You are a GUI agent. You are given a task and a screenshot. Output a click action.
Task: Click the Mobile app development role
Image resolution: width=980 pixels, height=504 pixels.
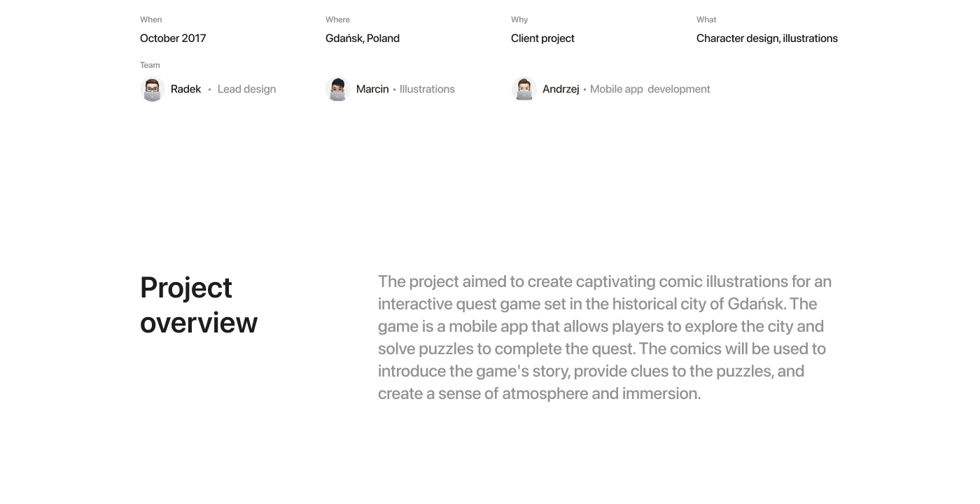tap(650, 89)
